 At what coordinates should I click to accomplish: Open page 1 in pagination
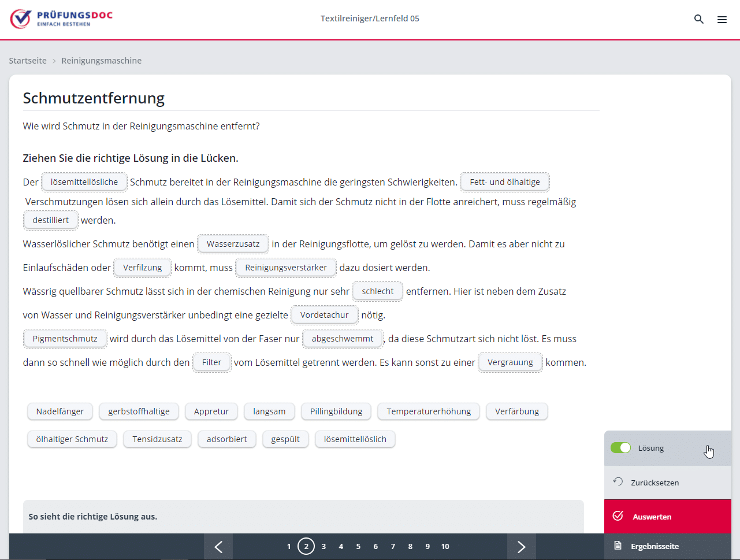[x=289, y=547]
